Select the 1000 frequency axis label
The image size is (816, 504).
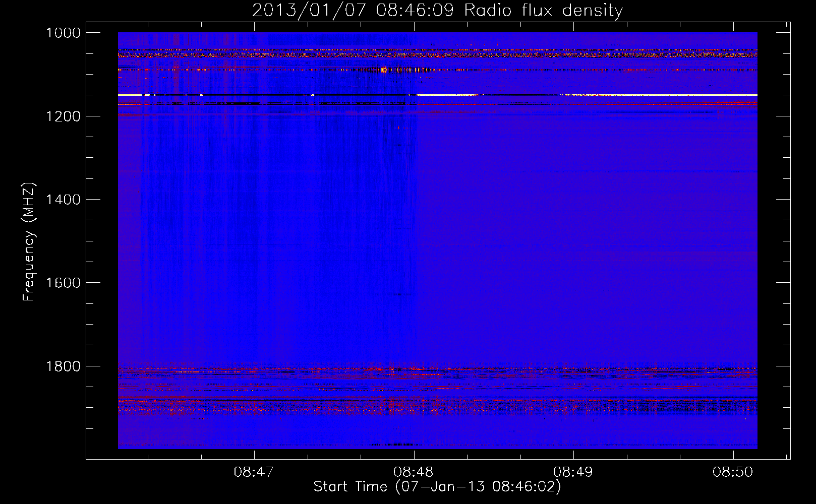(x=63, y=33)
